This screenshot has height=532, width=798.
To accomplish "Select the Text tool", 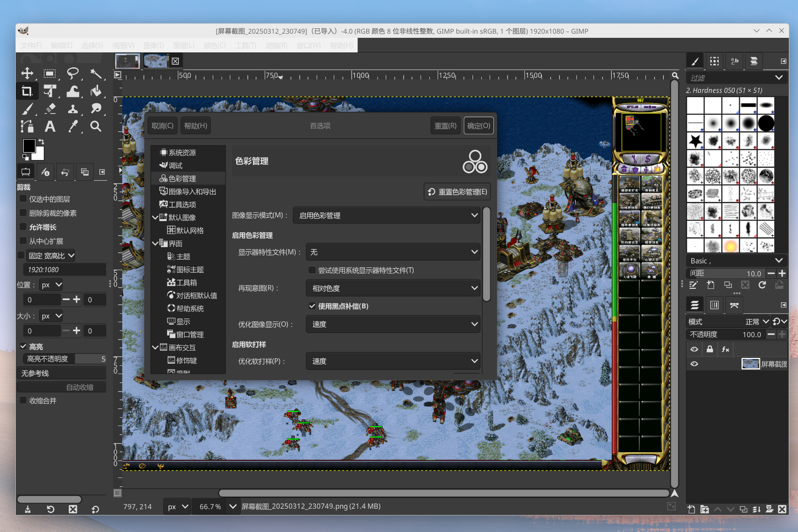I will pyautogui.click(x=50, y=126).
